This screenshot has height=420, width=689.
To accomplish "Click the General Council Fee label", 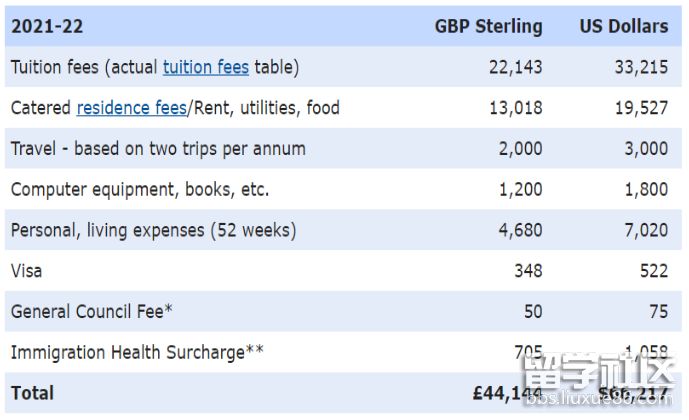I will coord(91,312).
